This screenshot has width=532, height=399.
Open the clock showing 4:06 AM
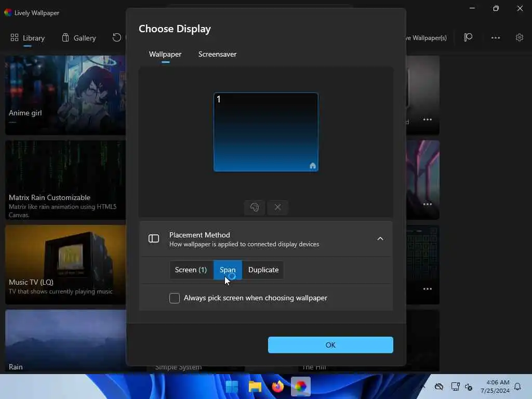(495, 387)
